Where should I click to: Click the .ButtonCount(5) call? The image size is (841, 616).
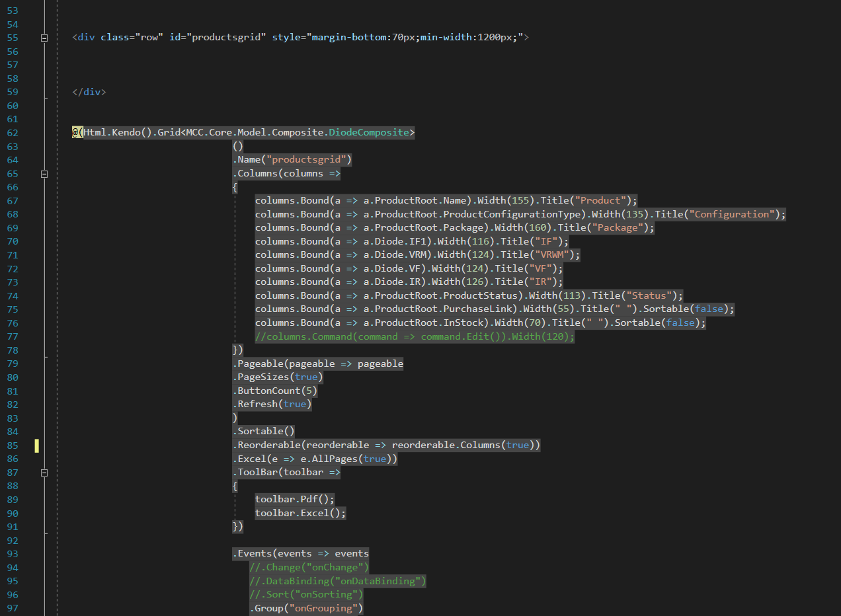(x=275, y=391)
